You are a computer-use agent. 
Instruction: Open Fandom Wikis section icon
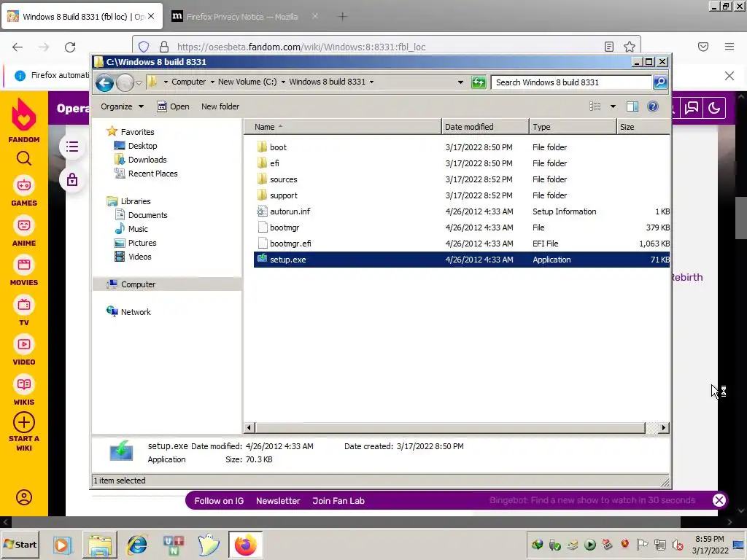point(24,384)
